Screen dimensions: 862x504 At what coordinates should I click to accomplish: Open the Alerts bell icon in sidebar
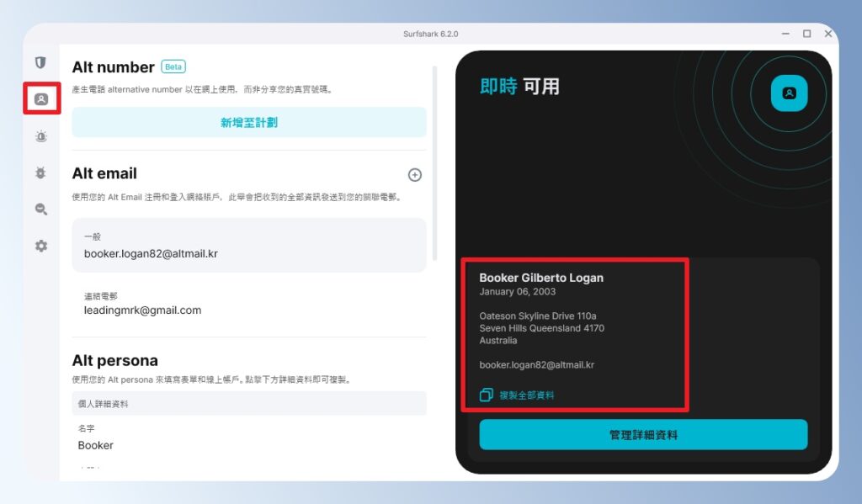pos(40,135)
